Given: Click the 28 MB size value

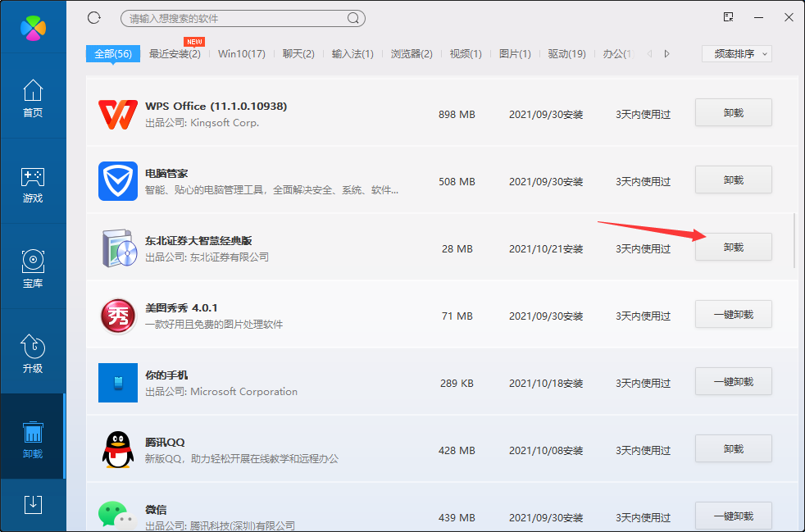Looking at the screenshot, I should coord(457,249).
